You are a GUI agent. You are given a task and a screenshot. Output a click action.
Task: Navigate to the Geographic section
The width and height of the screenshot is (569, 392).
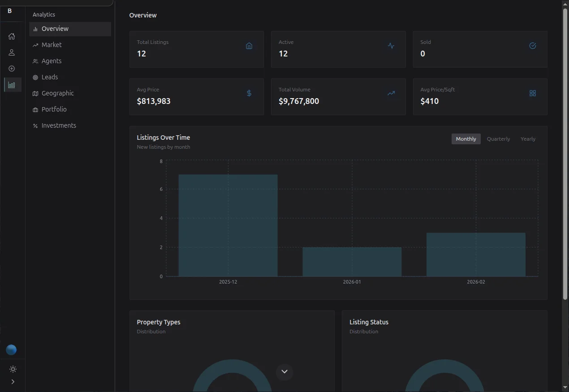tap(57, 93)
